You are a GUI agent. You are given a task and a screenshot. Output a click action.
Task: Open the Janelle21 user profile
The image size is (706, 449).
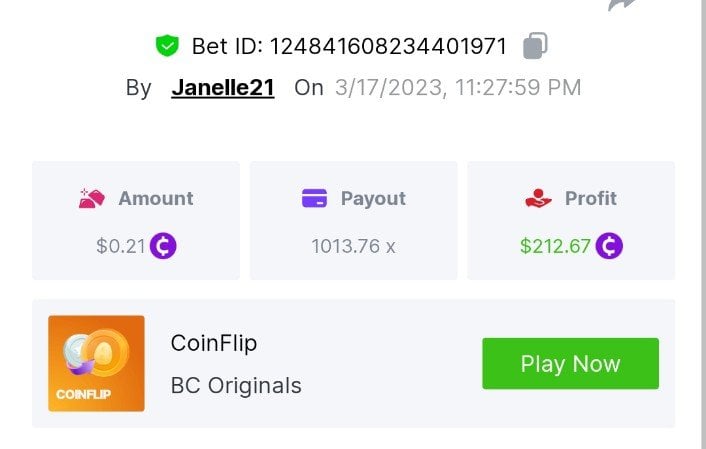pyautogui.click(x=223, y=88)
